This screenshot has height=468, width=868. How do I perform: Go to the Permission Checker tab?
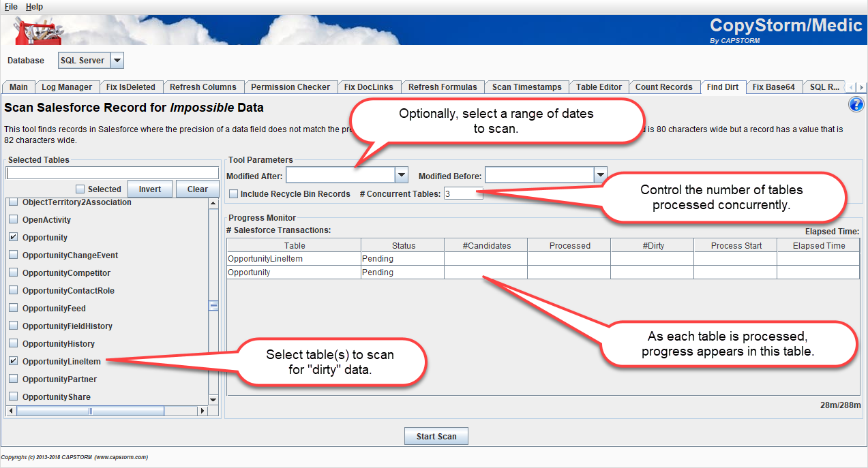pyautogui.click(x=290, y=87)
